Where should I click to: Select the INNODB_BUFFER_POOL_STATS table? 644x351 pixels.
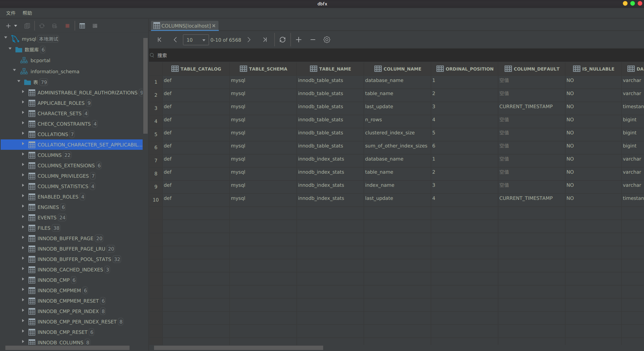click(74, 259)
